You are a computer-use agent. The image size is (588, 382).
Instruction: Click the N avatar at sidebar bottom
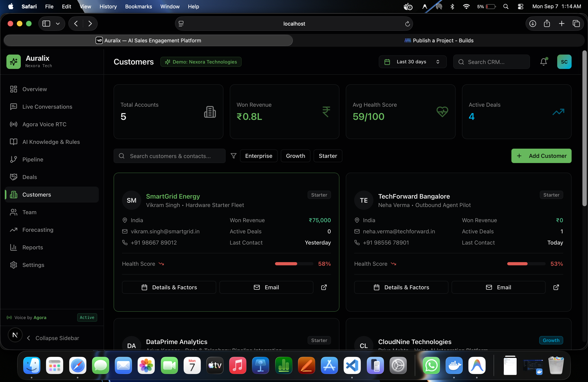pos(15,335)
